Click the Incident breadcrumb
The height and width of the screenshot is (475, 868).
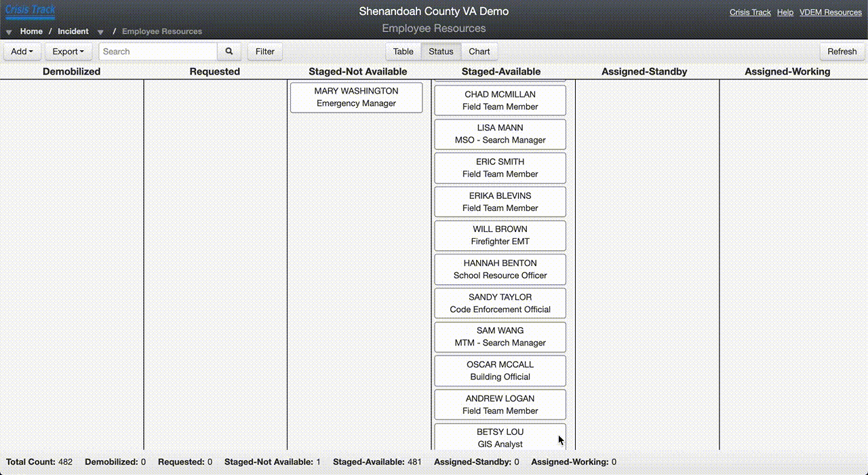[x=73, y=31]
